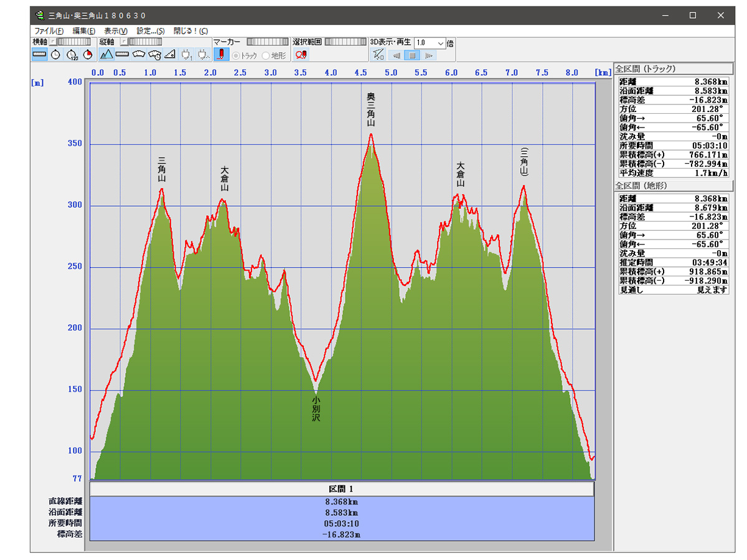The height and width of the screenshot is (560, 747).
Task: Open the 設定...(S) menu
Action: pos(150,30)
